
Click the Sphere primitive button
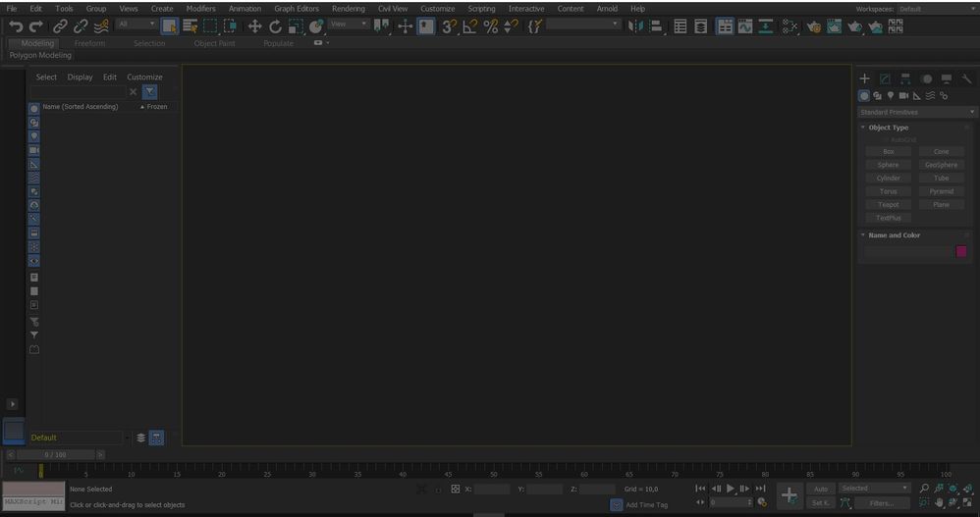[x=888, y=165]
